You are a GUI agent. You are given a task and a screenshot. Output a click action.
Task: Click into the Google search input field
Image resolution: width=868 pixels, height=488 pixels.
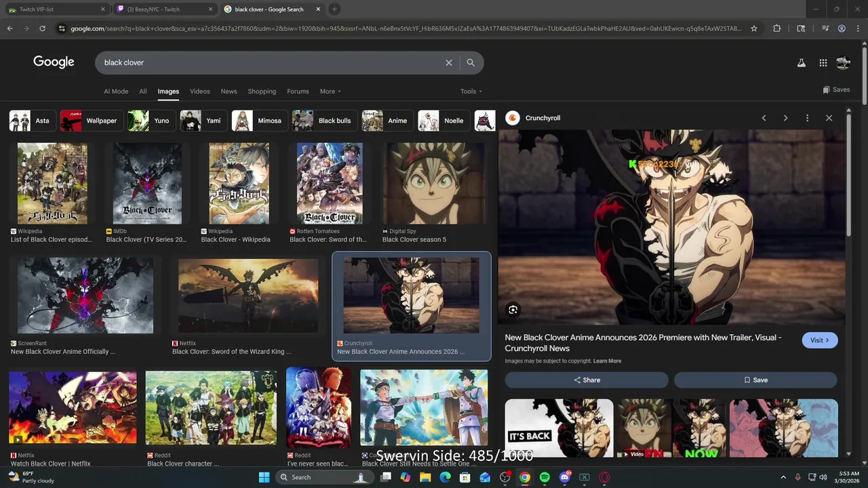(271, 62)
